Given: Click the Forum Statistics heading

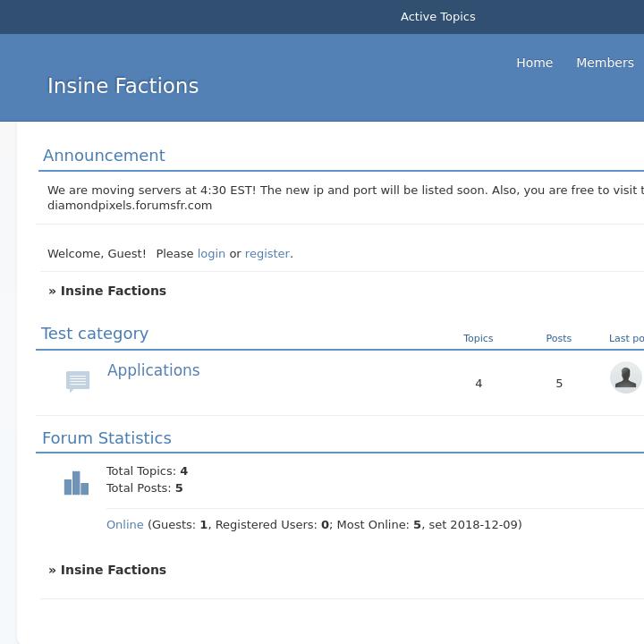Looking at the screenshot, I should (x=106, y=438).
